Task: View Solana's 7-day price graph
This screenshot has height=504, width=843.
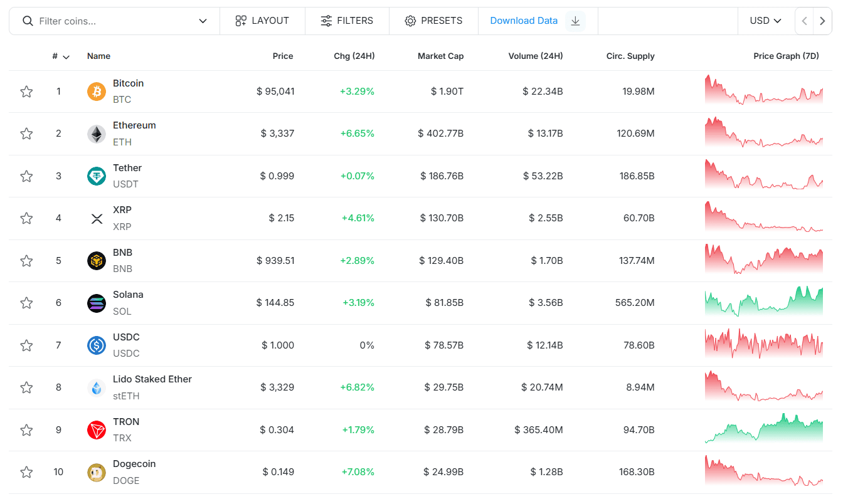Action: tap(763, 302)
